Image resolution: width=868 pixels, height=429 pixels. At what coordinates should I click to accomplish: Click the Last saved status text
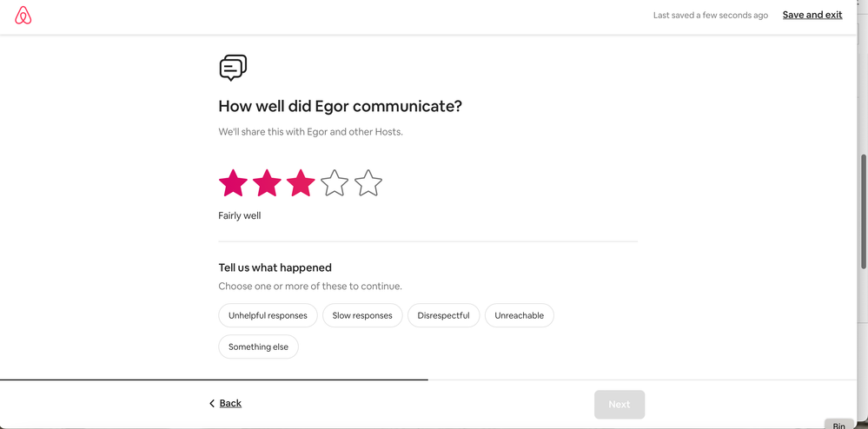tap(710, 16)
